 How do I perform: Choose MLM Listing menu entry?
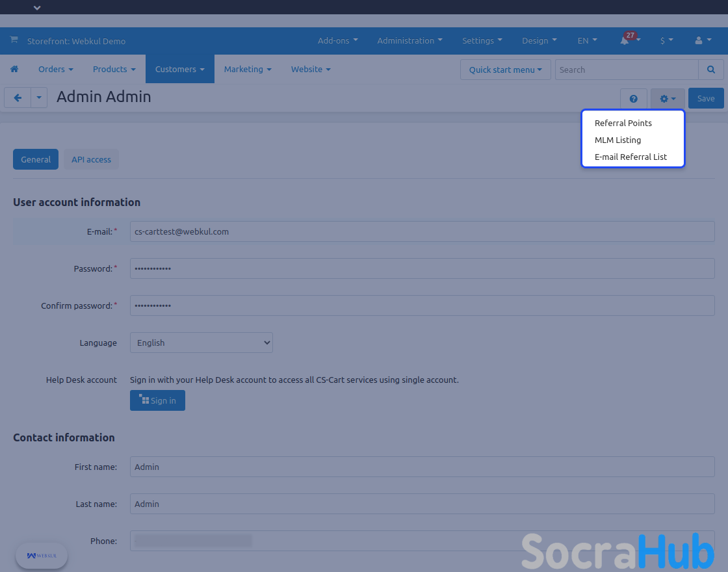(x=617, y=140)
